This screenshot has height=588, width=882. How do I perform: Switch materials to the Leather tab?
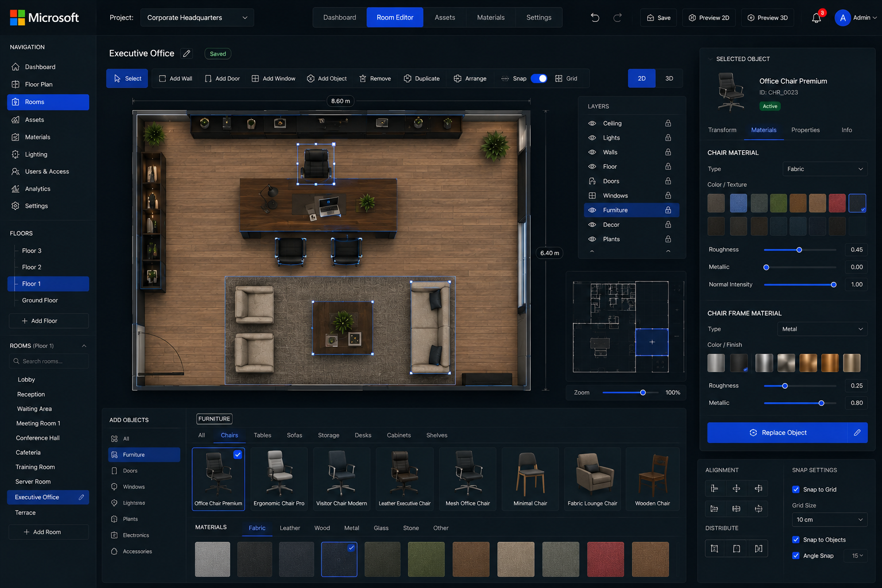[x=290, y=528]
